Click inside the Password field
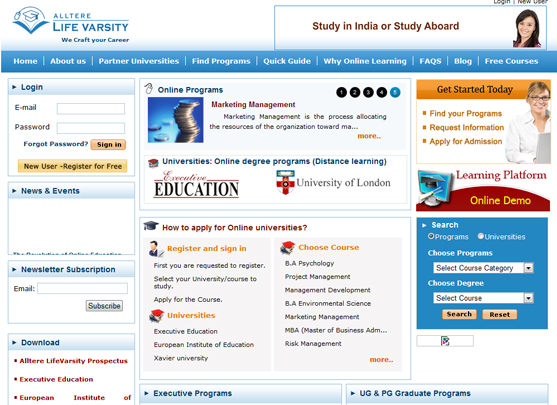557x405 pixels. click(x=91, y=128)
